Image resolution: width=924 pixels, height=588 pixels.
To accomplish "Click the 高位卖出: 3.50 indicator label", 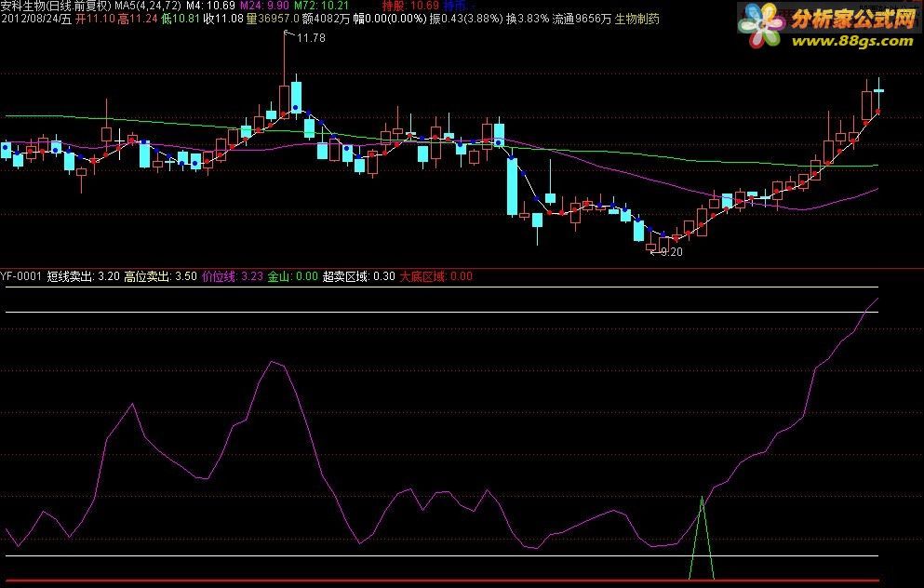I will [x=160, y=276].
